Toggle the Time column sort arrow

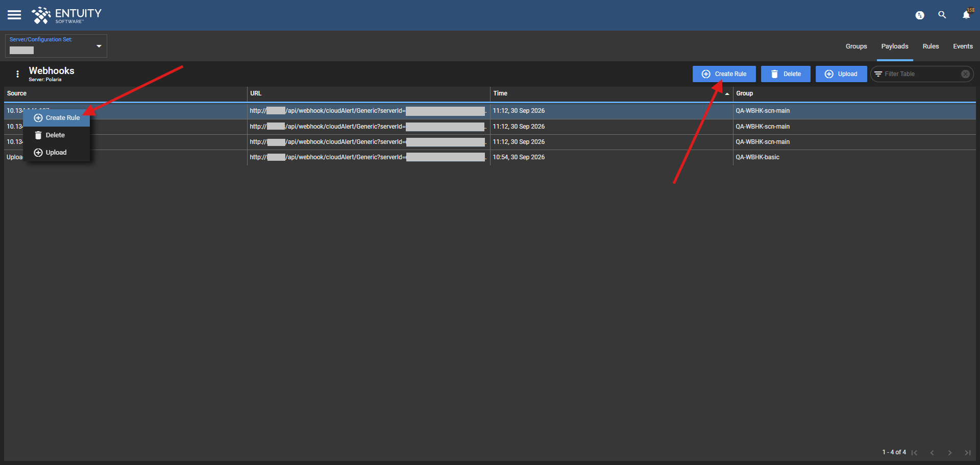point(727,94)
